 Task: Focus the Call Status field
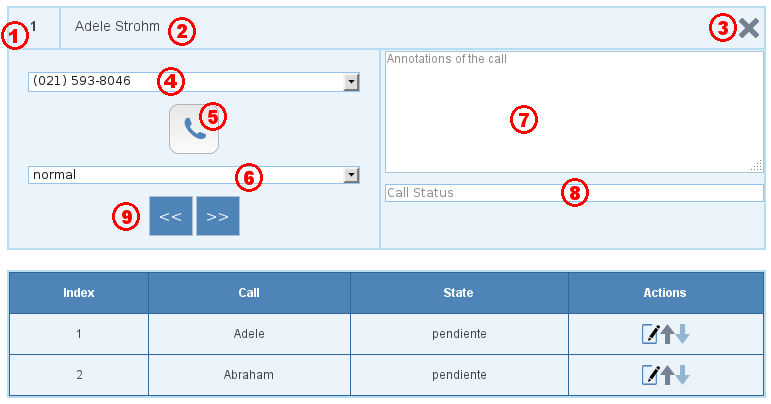[x=574, y=192]
